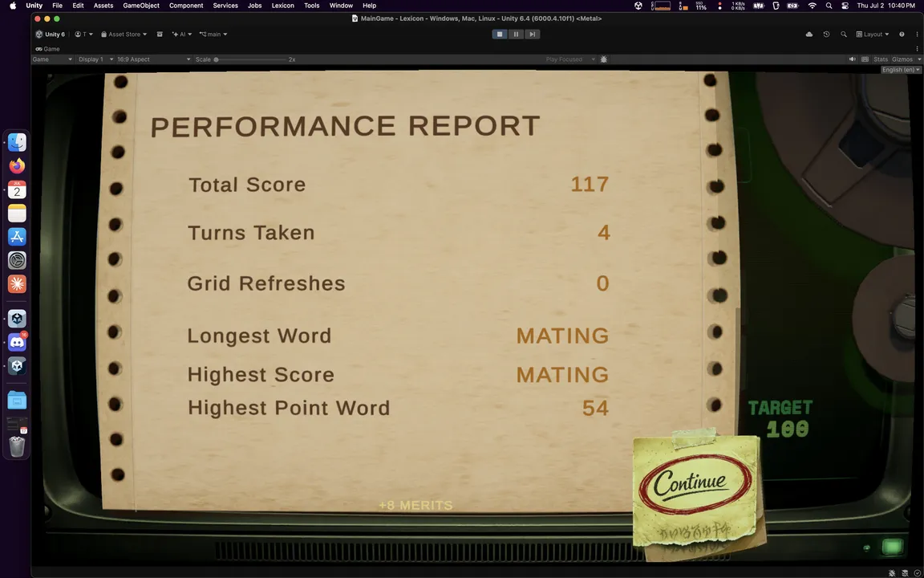This screenshot has width=924, height=578.
Task: Expand the AI assistant dropdown
Action: [x=181, y=35]
